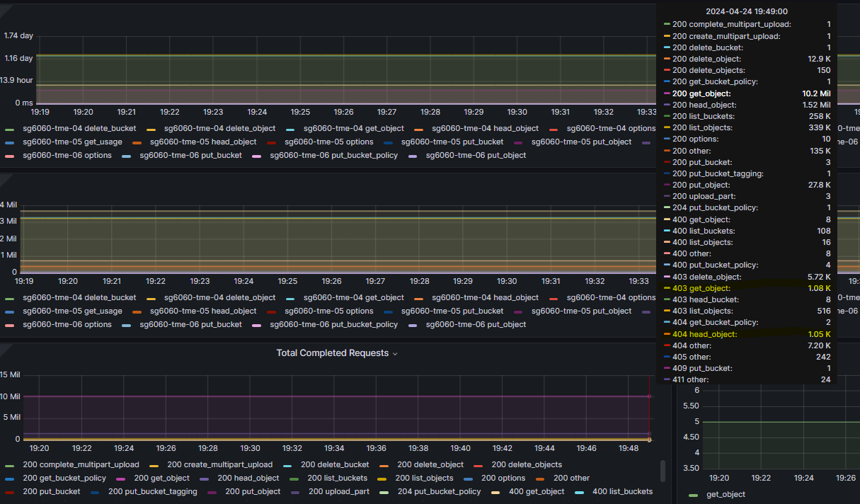Toggle 200 put_bucket_tagging series in legend
860x504 pixels.
[x=152, y=491]
